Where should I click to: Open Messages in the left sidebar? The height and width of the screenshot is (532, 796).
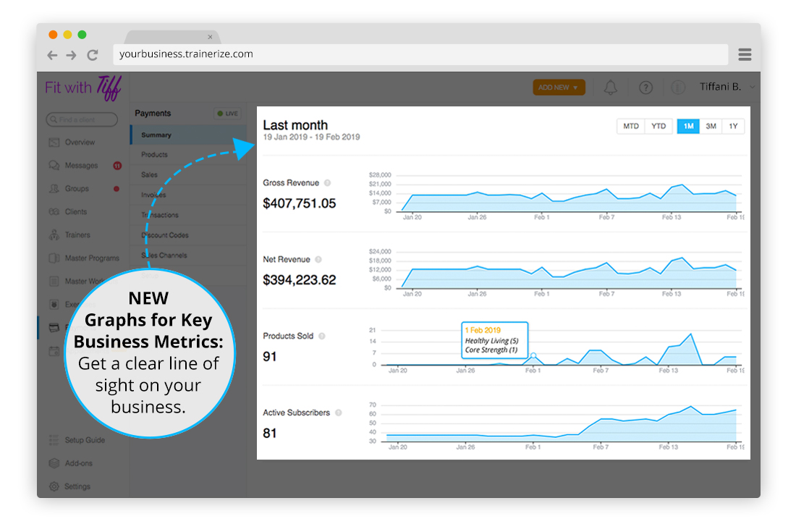pos(81,166)
